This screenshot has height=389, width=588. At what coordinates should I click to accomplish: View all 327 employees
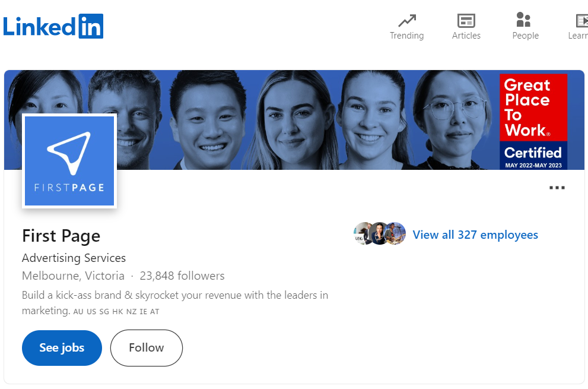[x=475, y=235]
